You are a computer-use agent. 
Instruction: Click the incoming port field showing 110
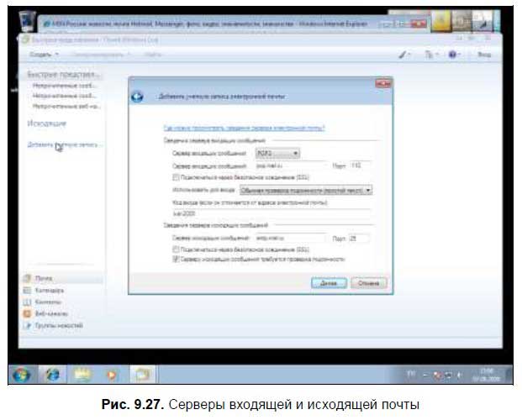pyautogui.click(x=360, y=165)
